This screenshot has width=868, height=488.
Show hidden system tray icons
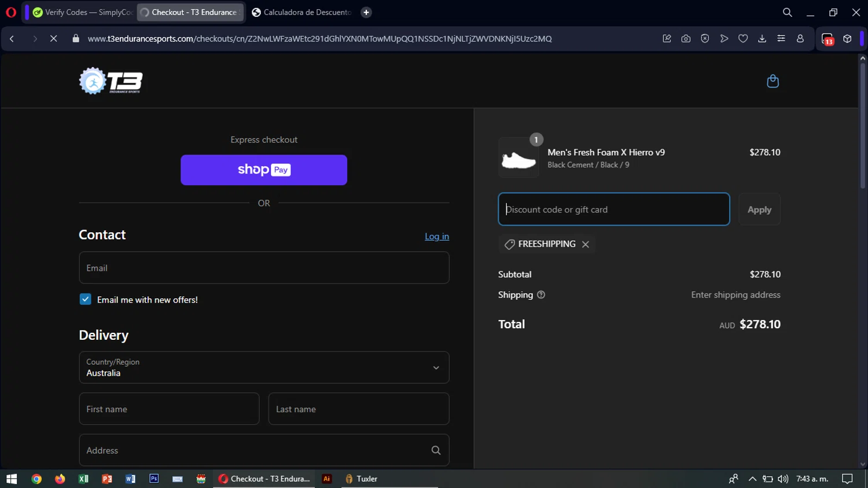[x=752, y=479]
